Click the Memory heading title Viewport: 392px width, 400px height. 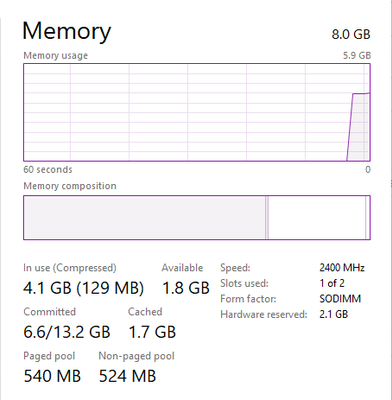click(67, 31)
